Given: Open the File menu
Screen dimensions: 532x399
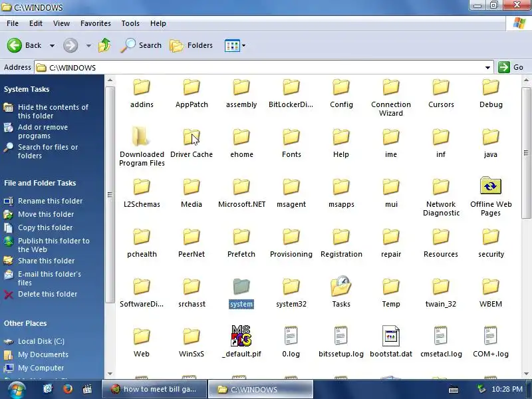Looking at the screenshot, I should [x=13, y=23].
